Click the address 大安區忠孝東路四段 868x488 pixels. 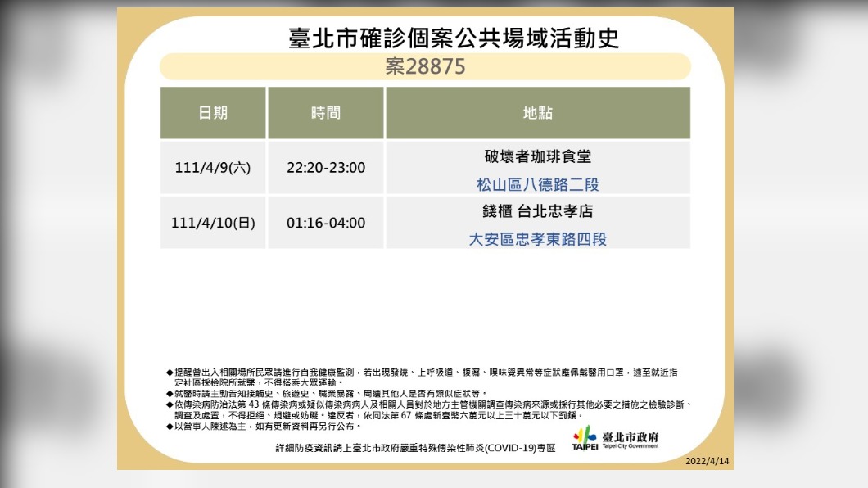537,239
